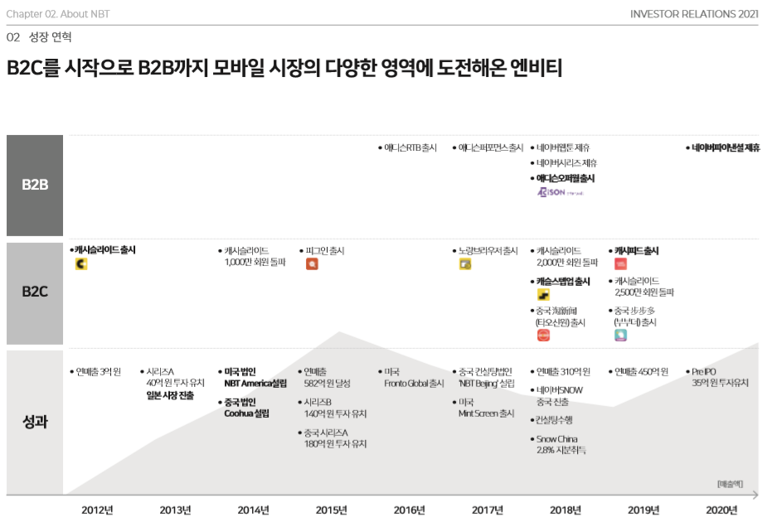Viewport: 767px width, 532px height.
Task: Select the dark gray B2B row label
Action: click(x=35, y=186)
